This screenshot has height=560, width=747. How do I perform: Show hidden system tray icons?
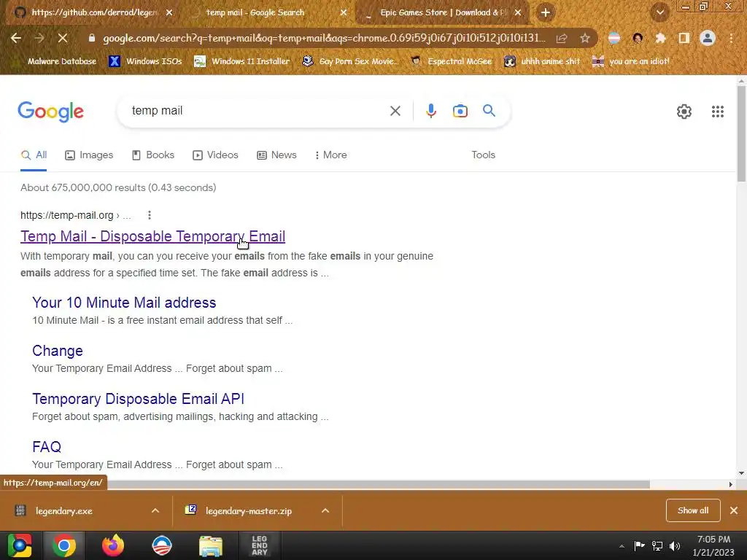pos(622,546)
